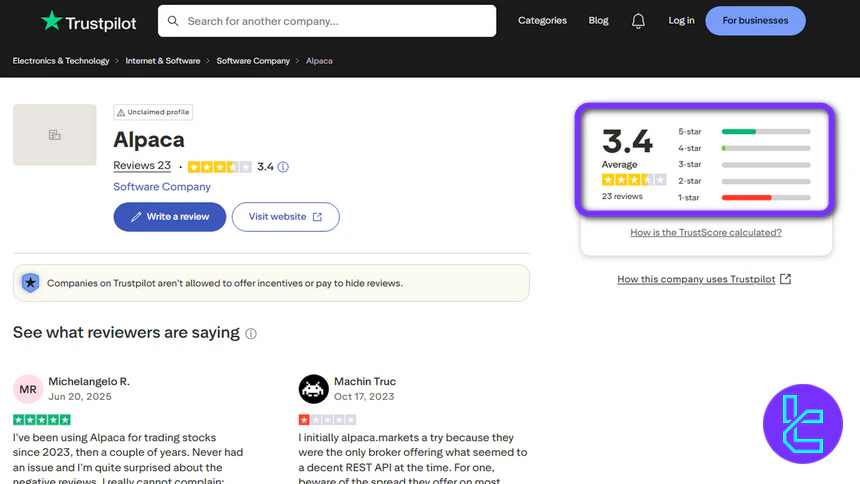Open the 'Reviews 23' link

(x=142, y=166)
